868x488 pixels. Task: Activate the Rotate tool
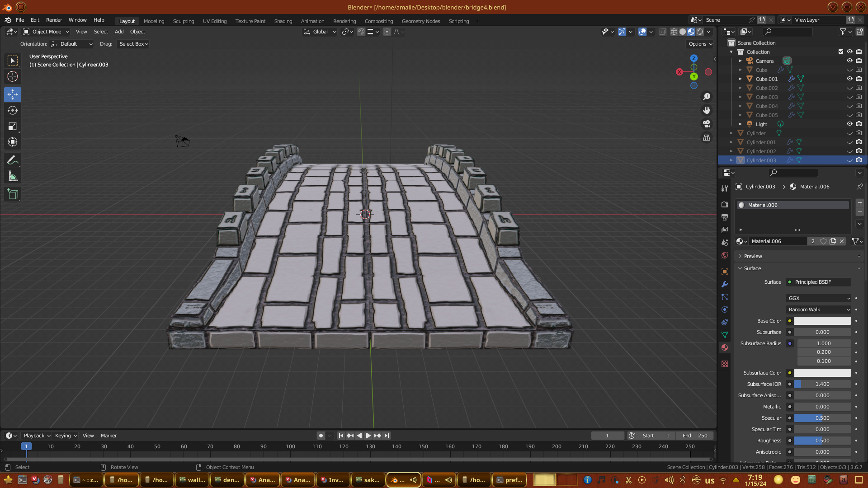(x=13, y=110)
